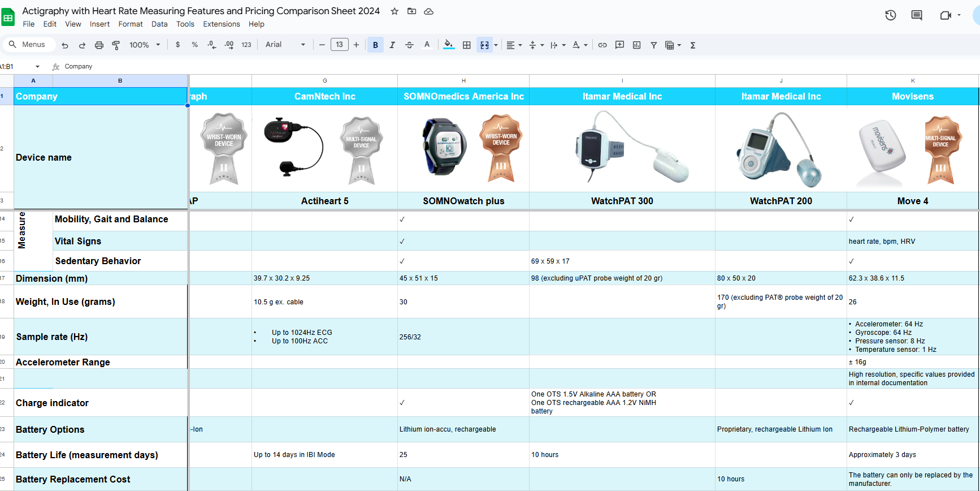The image size is (980, 491).
Task: Print the spreadsheet with printer icon
Action: pyautogui.click(x=99, y=45)
